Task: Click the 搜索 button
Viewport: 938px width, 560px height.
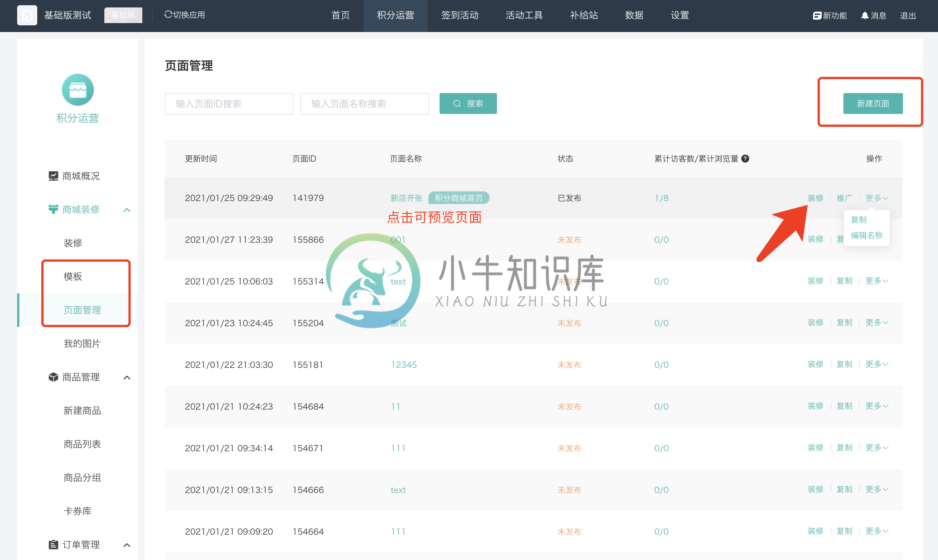Action: [x=468, y=104]
